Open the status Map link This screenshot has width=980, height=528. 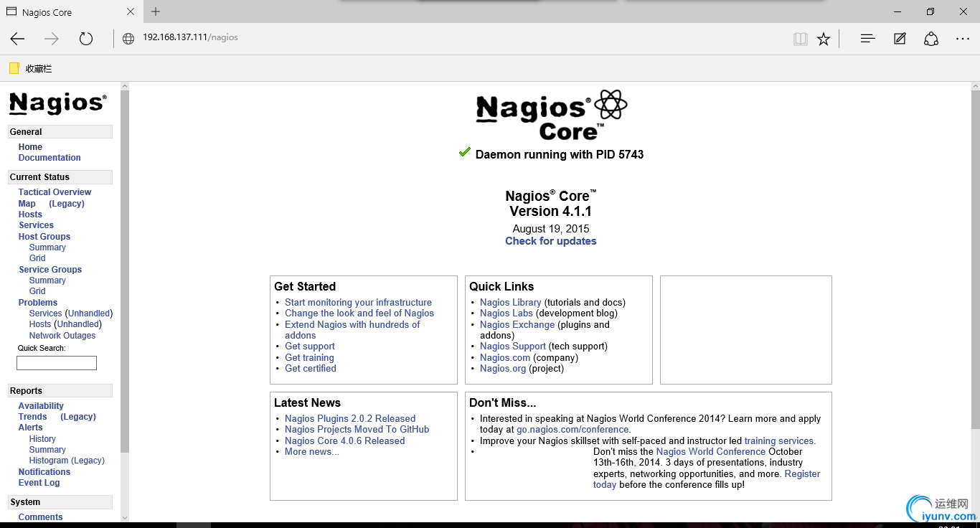(x=27, y=204)
